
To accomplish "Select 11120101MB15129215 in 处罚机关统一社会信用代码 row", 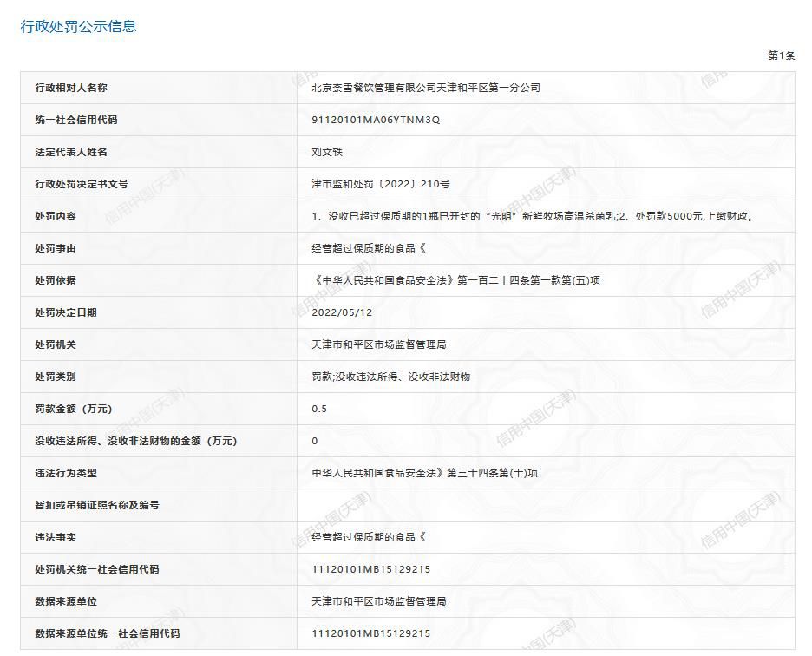I will (370, 569).
